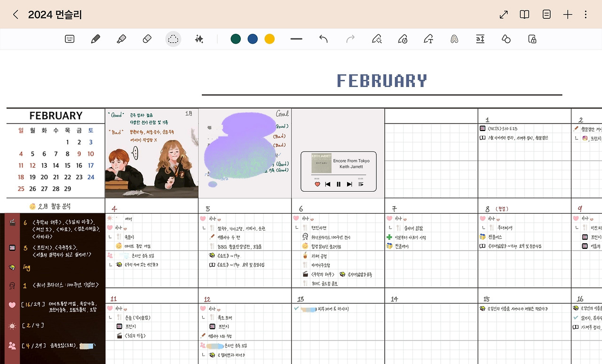Pick the dark green pen color
This screenshot has width=602, height=364.
point(236,39)
